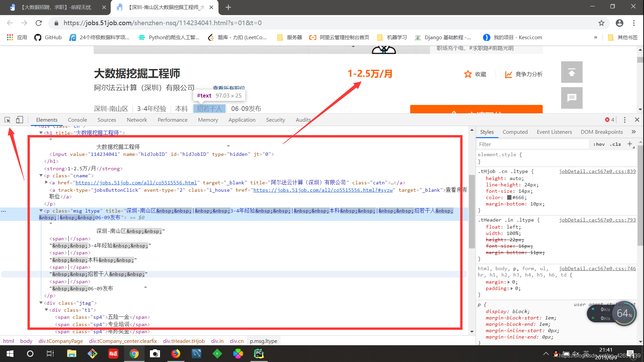Open the 应用 apps bookmark
This screenshot has height=362, width=644.
pos(17,37)
